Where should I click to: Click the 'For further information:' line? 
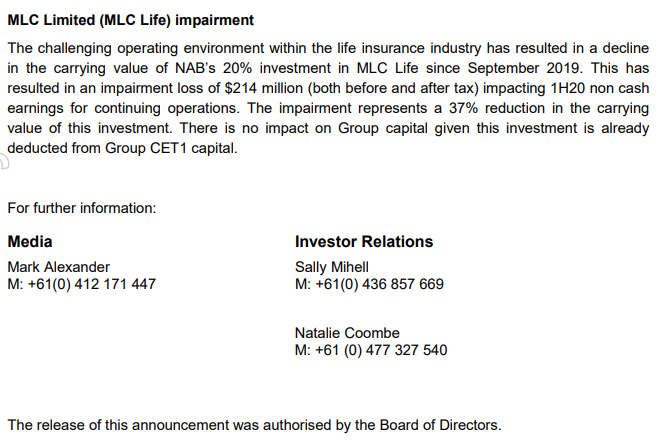click(82, 208)
